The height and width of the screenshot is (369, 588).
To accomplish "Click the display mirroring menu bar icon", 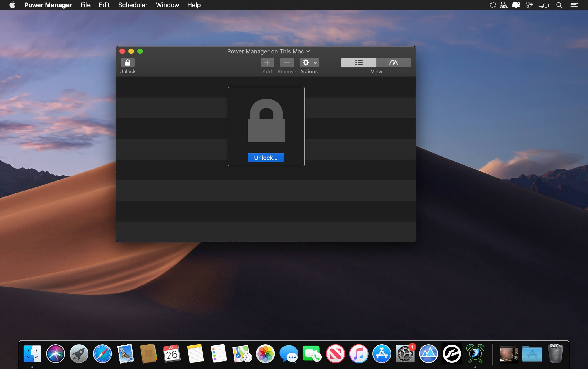I will [543, 5].
